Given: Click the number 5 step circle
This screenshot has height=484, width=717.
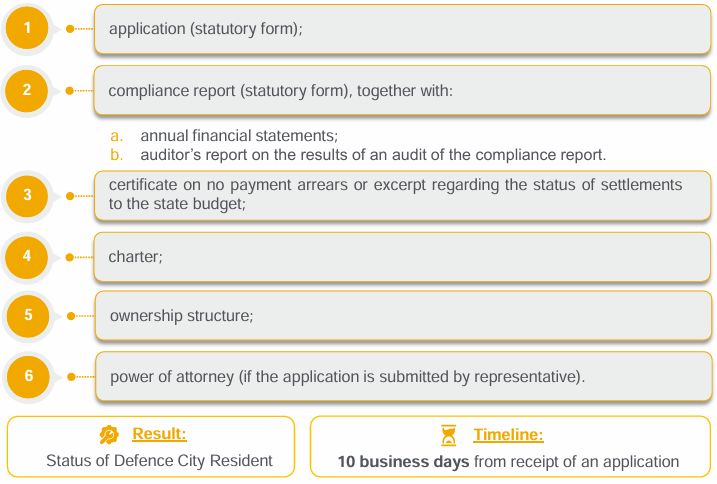Looking at the screenshot, I should click(x=27, y=315).
